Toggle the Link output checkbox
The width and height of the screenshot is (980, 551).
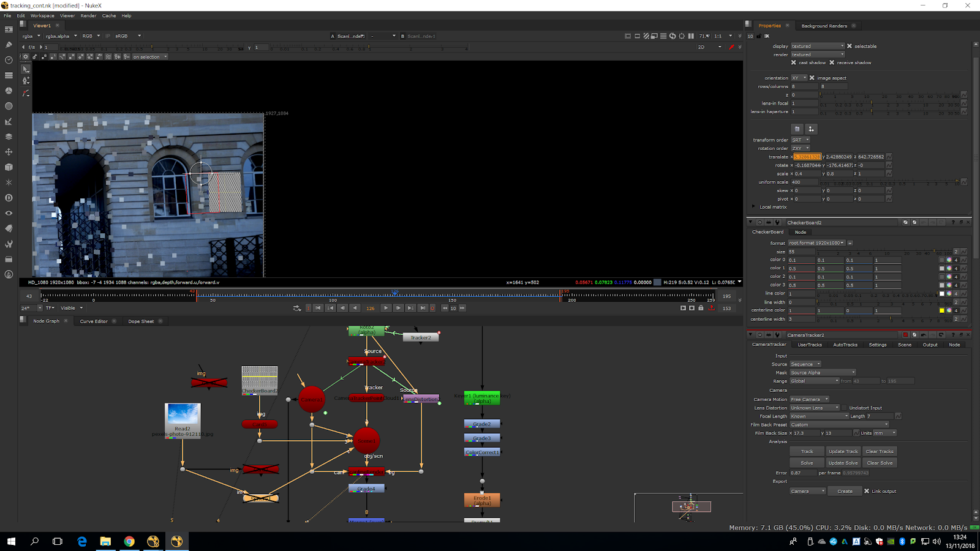click(867, 491)
